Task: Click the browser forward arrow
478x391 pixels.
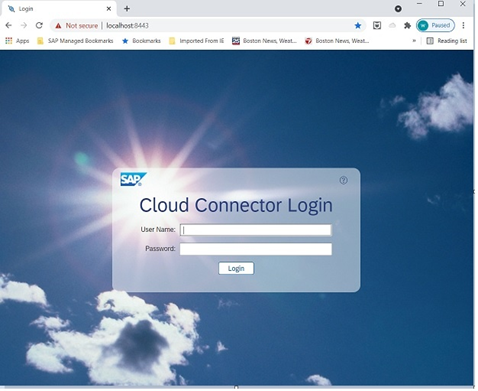Action: click(24, 25)
